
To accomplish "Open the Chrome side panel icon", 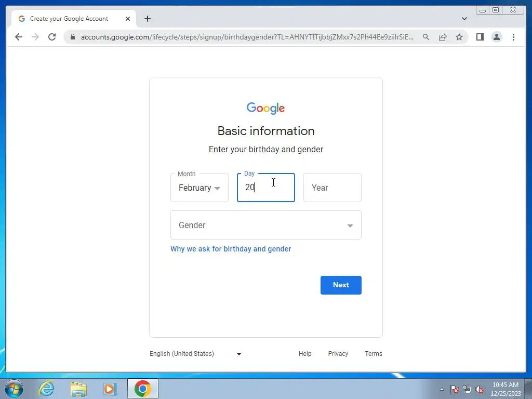I will click(x=480, y=37).
